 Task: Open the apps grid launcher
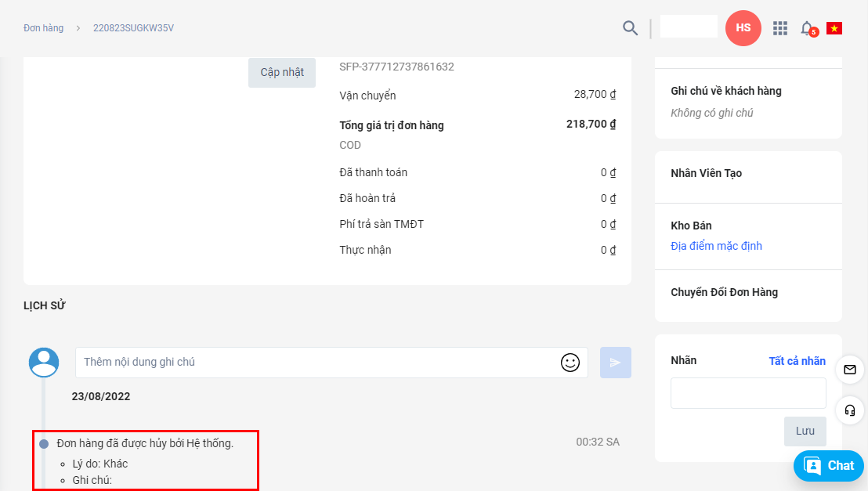click(779, 28)
